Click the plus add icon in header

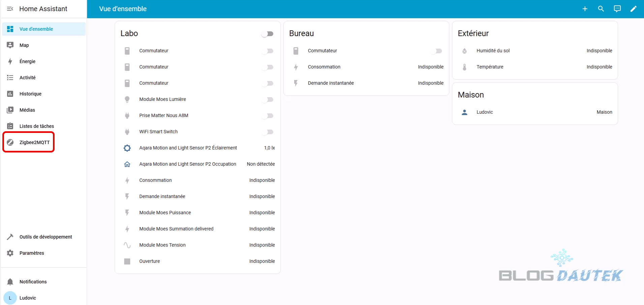(585, 9)
